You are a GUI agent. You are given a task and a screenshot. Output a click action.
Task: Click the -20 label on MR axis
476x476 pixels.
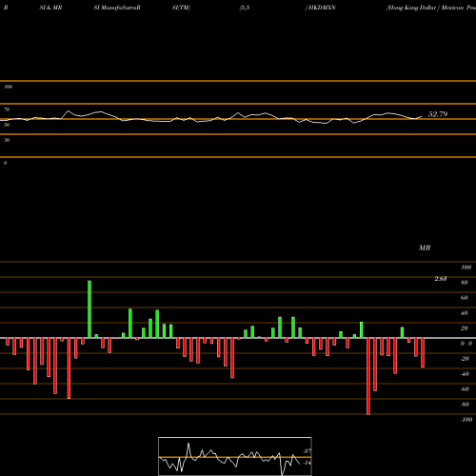click(x=465, y=359)
